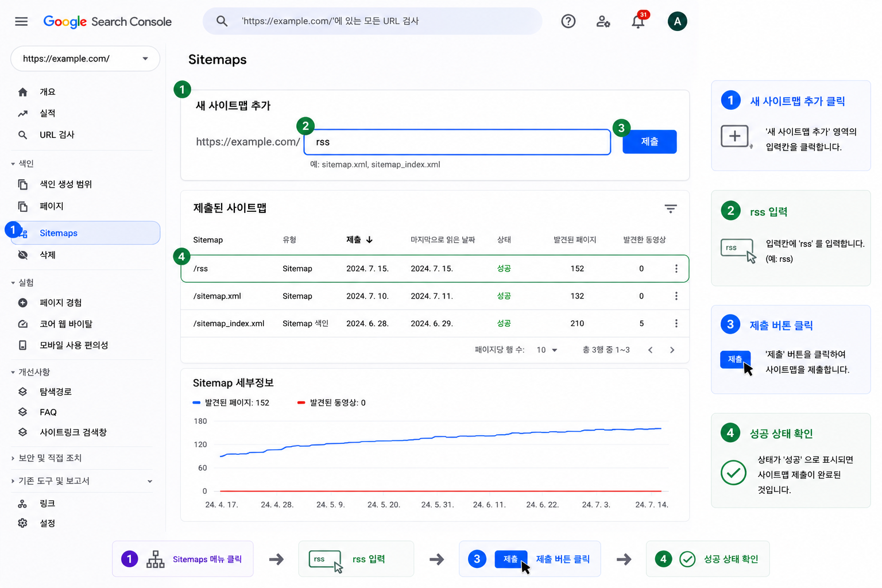Open more options for the /rss row
The image size is (882, 588).
[x=676, y=269]
